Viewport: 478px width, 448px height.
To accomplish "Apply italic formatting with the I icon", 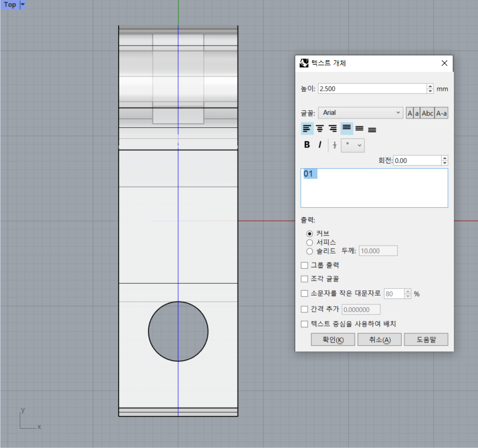I will pyautogui.click(x=320, y=144).
